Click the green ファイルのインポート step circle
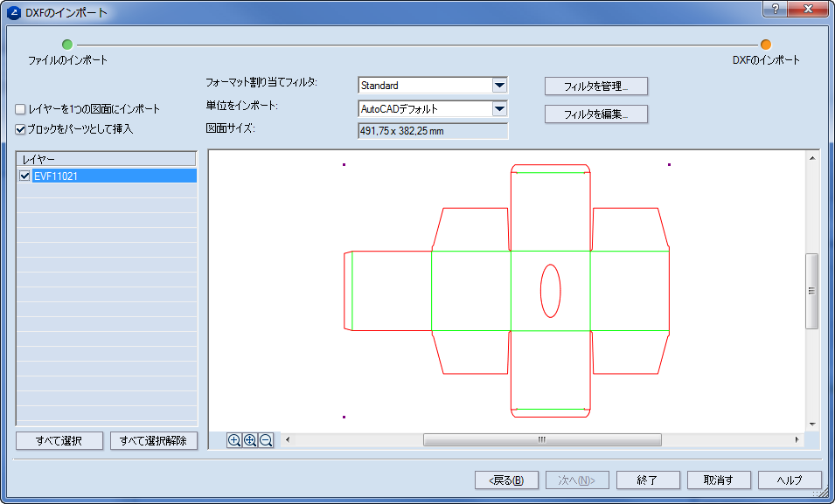The image size is (835, 504). click(x=67, y=45)
